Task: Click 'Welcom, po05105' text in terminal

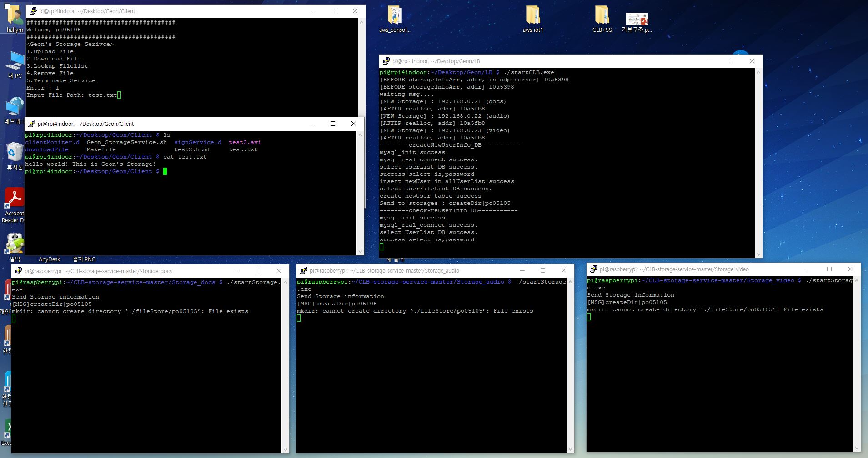Action: pos(54,30)
